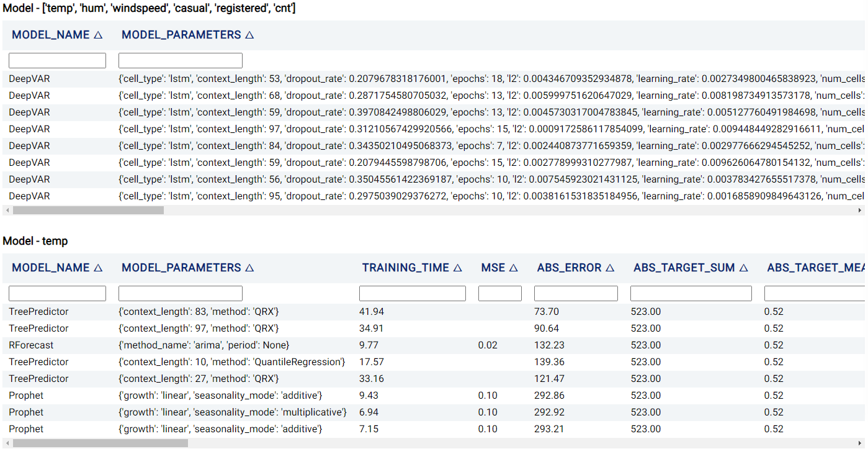Click MSE value 0.02
This screenshot has height=454, width=868.
point(488,345)
